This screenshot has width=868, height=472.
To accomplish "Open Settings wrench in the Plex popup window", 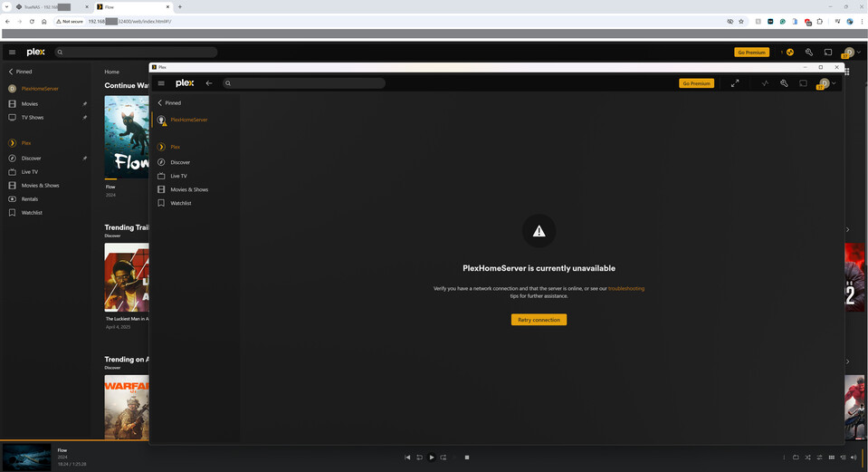I will (784, 83).
